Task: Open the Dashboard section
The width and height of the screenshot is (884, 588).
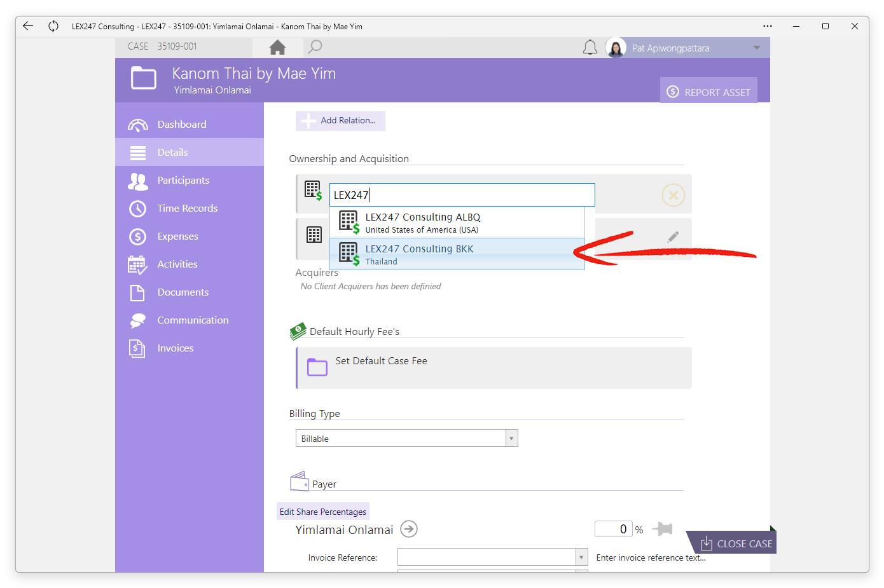Action: [190, 124]
